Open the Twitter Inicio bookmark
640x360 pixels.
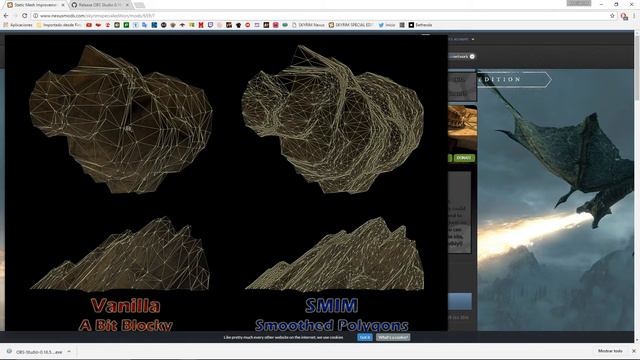coord(387,25)
